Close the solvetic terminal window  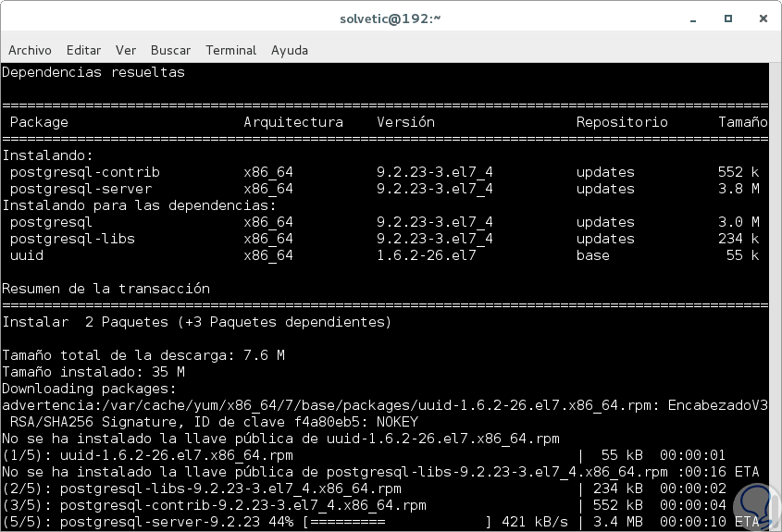point(763,19)
